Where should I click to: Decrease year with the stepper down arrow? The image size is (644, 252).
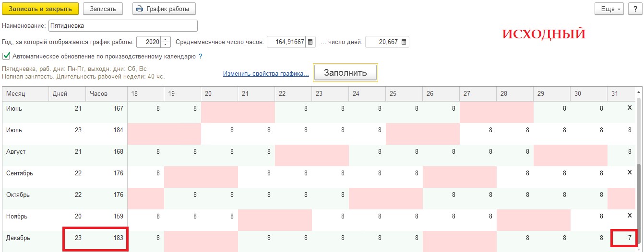pyautogui.click(x=166, y=45)
